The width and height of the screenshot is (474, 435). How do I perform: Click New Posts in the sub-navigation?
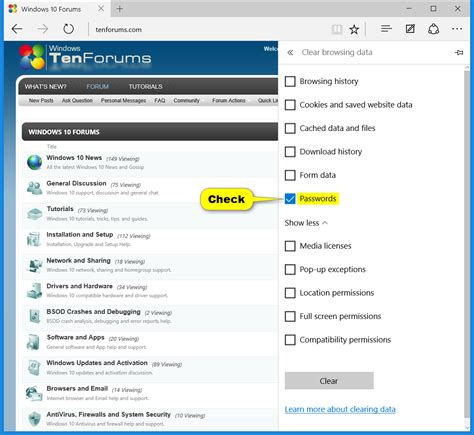(41, 100)
